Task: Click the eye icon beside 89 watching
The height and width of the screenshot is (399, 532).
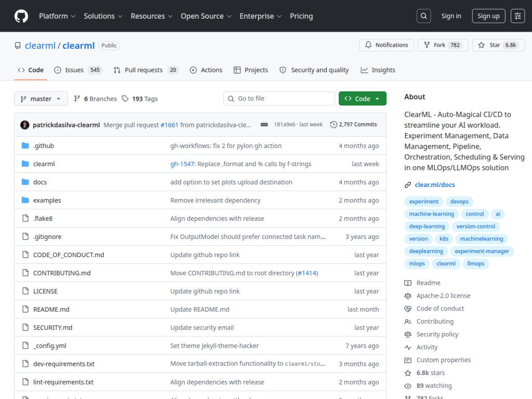Action: (x=408, y=386)
